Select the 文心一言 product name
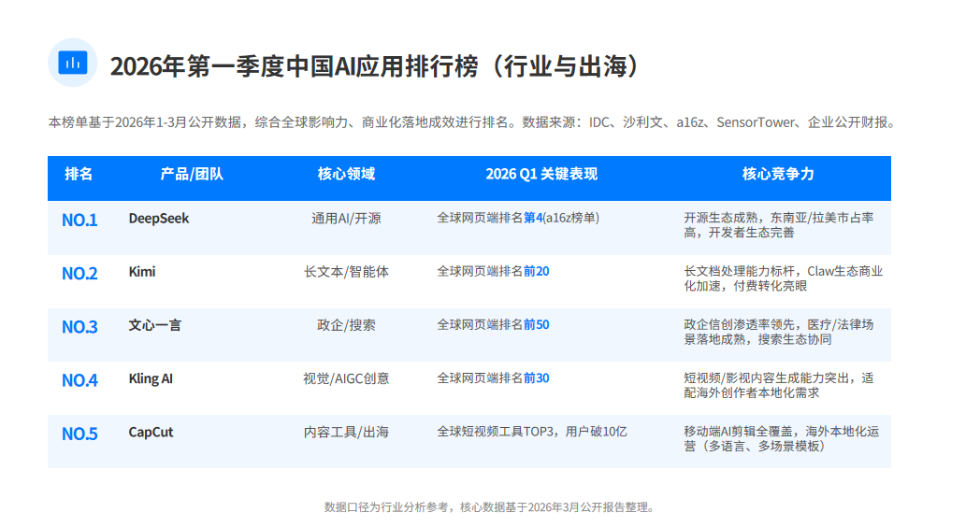 pyautogui.click(x=154, y=325)
